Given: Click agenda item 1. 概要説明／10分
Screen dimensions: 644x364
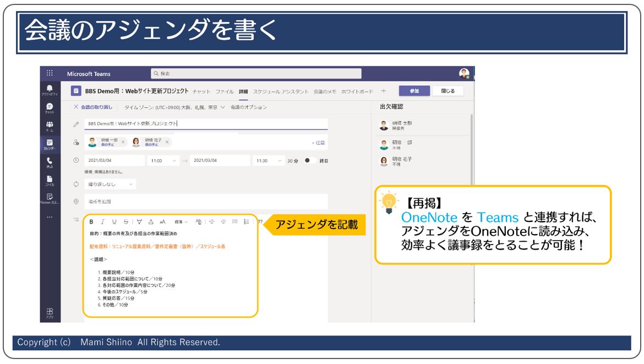Looking at the screenshot, I should pyautogui.click(x=116, y=273).
